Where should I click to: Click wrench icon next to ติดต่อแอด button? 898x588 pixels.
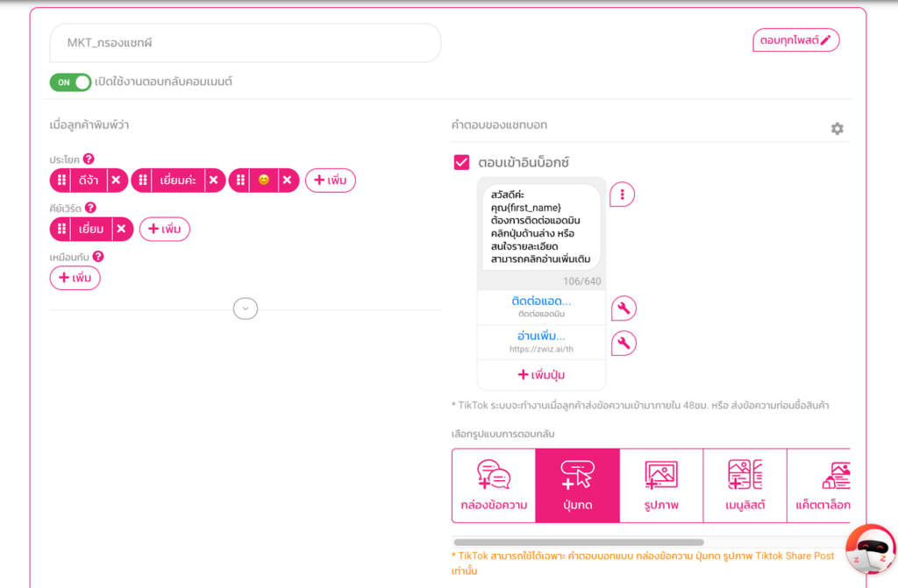click(x=623, y=308)
